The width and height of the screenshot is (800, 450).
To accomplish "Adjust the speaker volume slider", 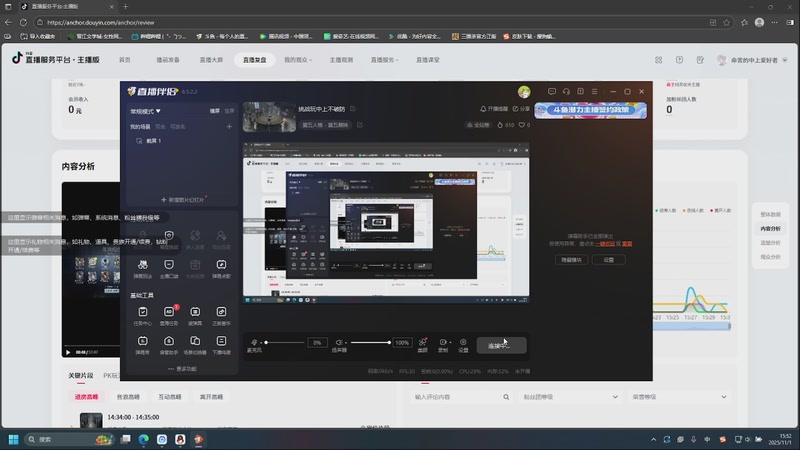I will coord(370,342).
